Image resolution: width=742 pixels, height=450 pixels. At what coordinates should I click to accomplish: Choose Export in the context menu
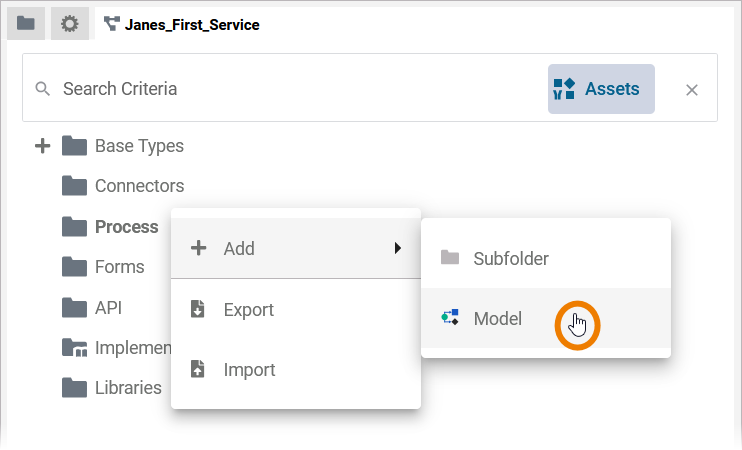[x=248, y=310]
